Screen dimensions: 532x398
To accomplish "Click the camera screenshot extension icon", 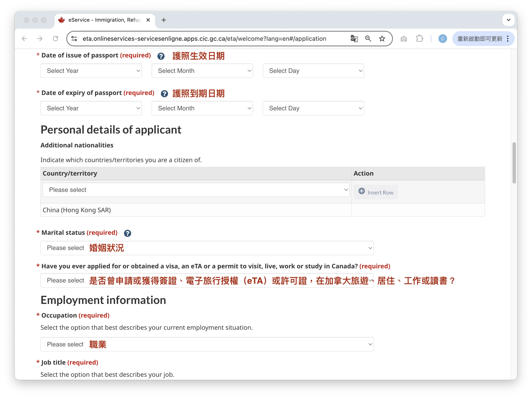I will (404, 39).
